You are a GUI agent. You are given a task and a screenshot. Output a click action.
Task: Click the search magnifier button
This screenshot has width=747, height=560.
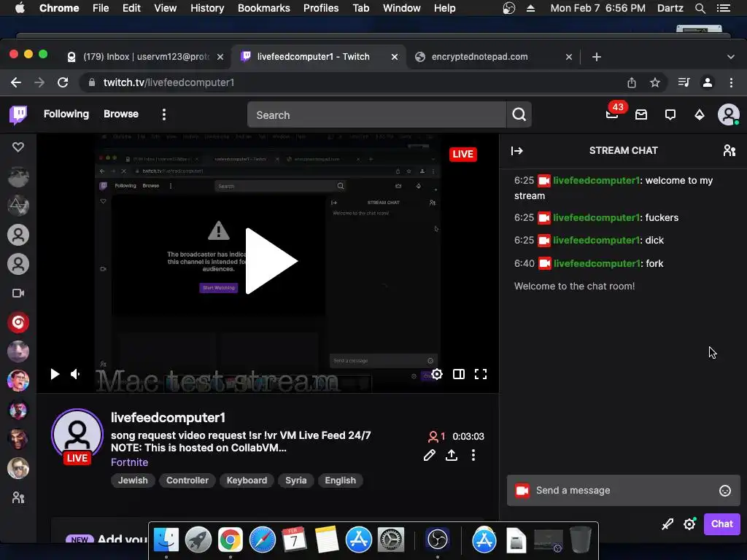tap(519, 114)
